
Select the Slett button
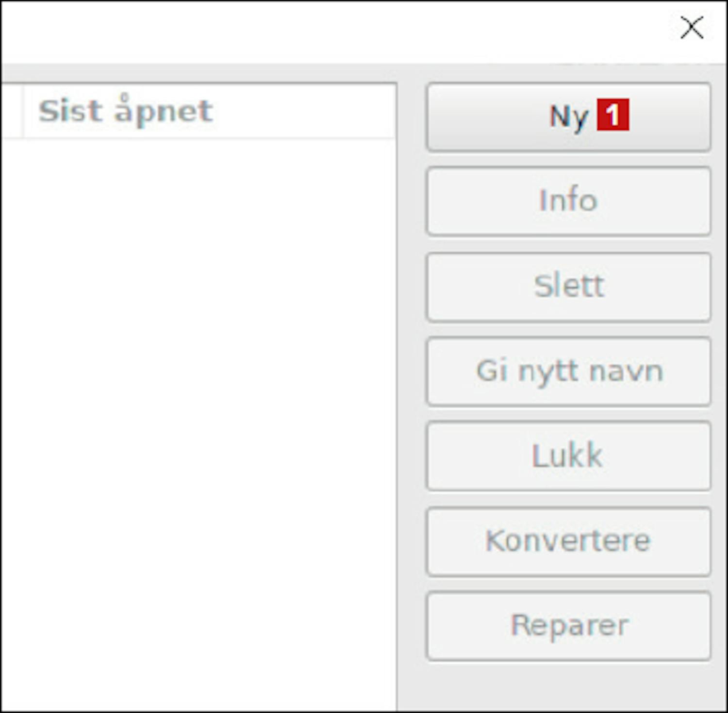tap(568, 286)
